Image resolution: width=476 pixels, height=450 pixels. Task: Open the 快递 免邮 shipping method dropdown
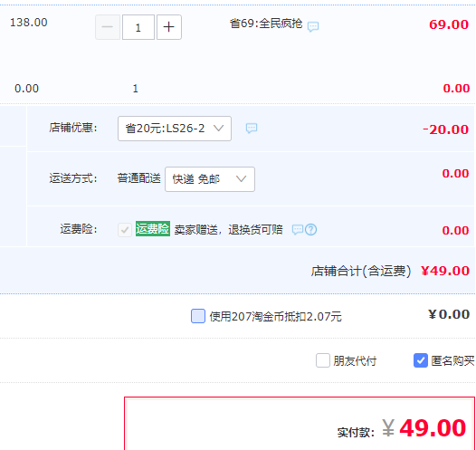coord(210,179)
